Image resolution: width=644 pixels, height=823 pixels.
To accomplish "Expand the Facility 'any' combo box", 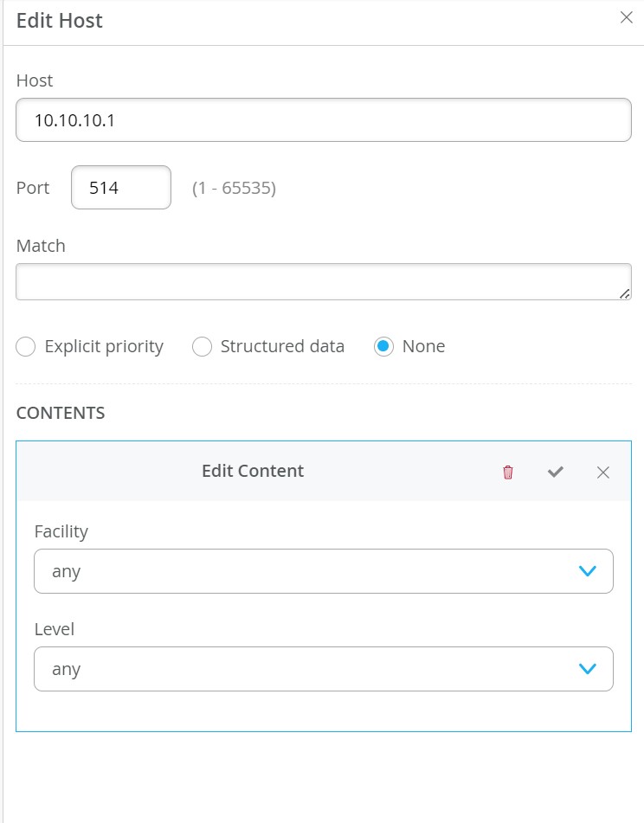I will [x=323, y=570].
